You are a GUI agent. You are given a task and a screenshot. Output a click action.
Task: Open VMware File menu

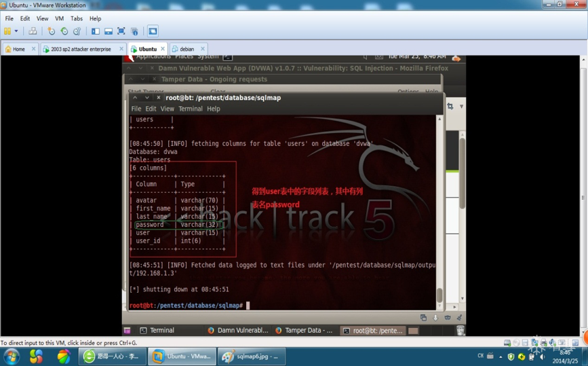9,18
